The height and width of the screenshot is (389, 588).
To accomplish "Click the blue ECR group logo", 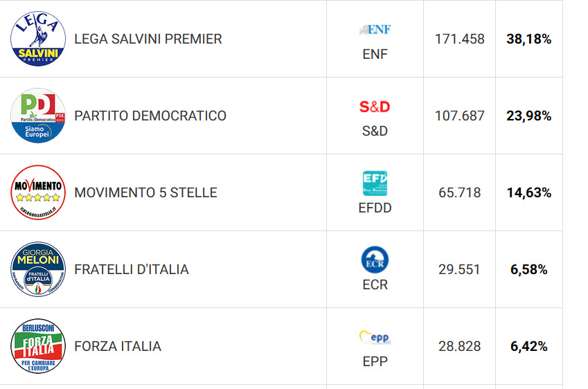I will point(375,260).
